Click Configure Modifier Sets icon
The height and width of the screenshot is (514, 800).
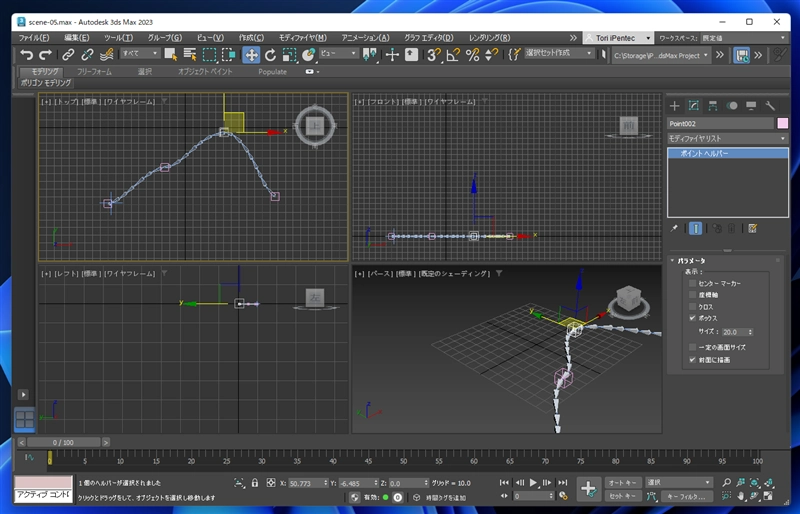coord(753,228)
